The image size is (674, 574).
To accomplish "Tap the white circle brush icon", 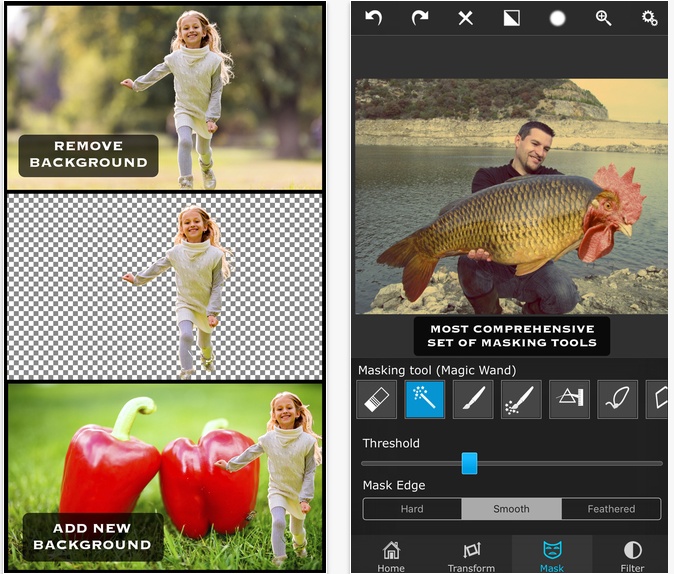I will pos(558,18).
